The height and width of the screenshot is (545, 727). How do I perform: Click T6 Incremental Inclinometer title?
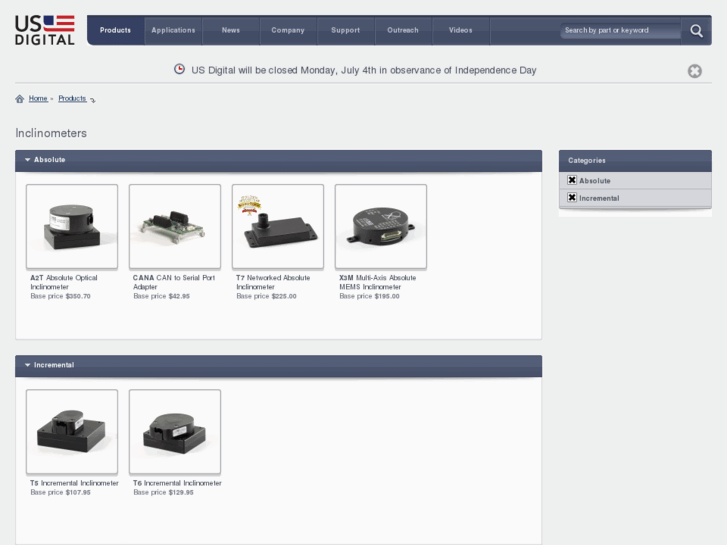coord(177,483)
